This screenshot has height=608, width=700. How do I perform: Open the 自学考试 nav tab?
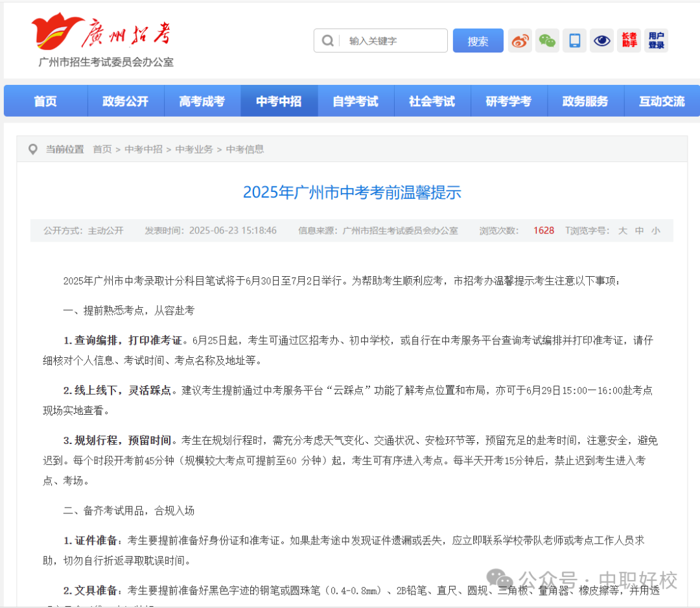point(356,101)
